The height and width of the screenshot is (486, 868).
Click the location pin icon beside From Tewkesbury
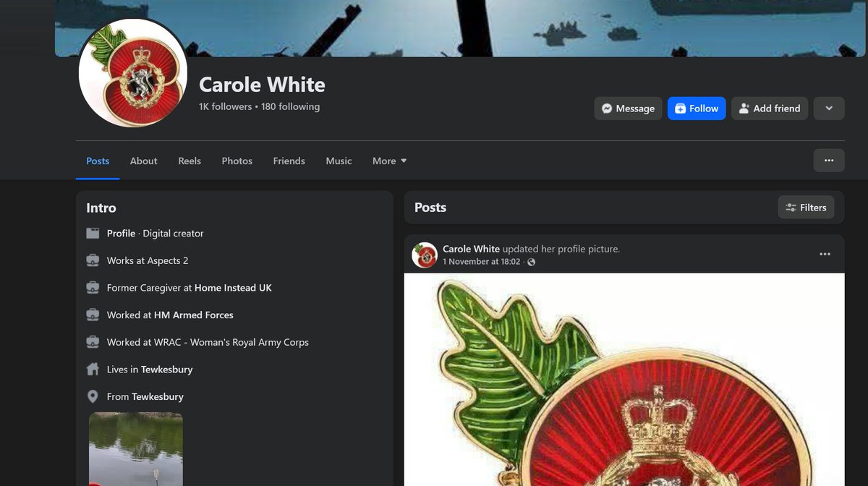click(x=93, y=397)
